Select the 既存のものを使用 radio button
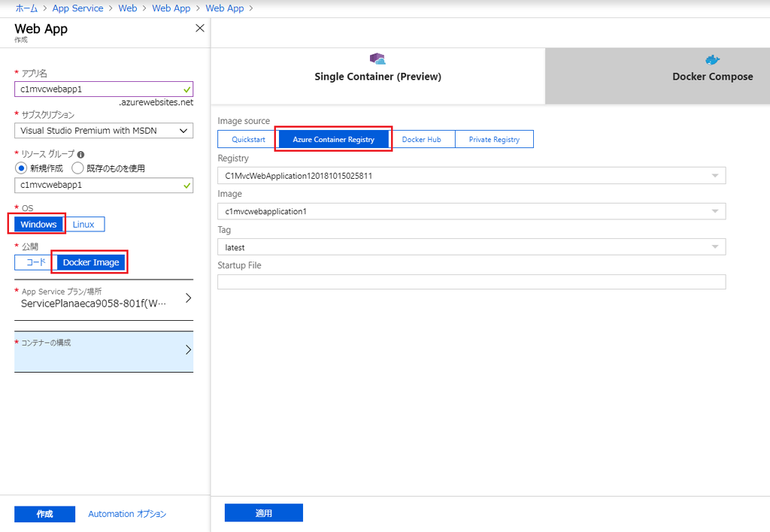 (77, 168)
